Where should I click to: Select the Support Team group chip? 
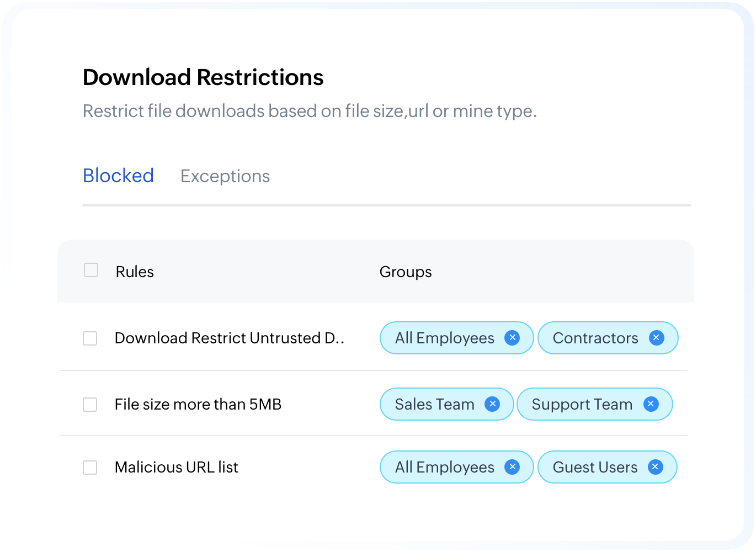595,404
